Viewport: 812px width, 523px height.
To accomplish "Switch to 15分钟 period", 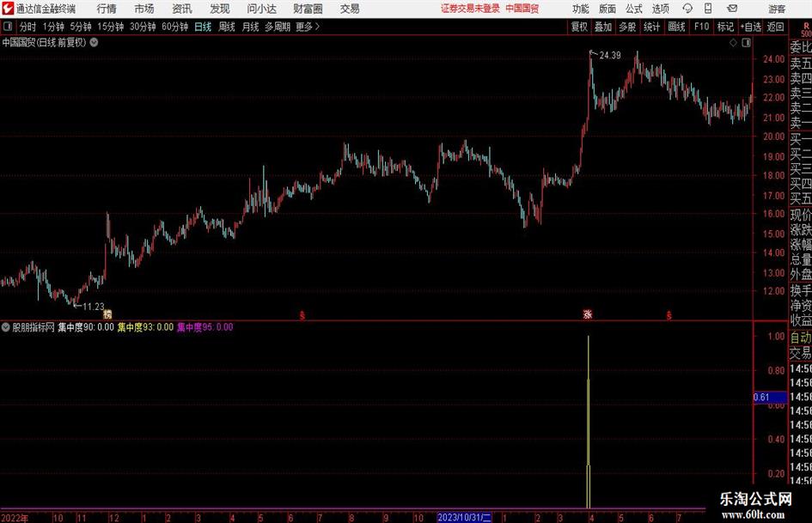I will click(110, 27).
